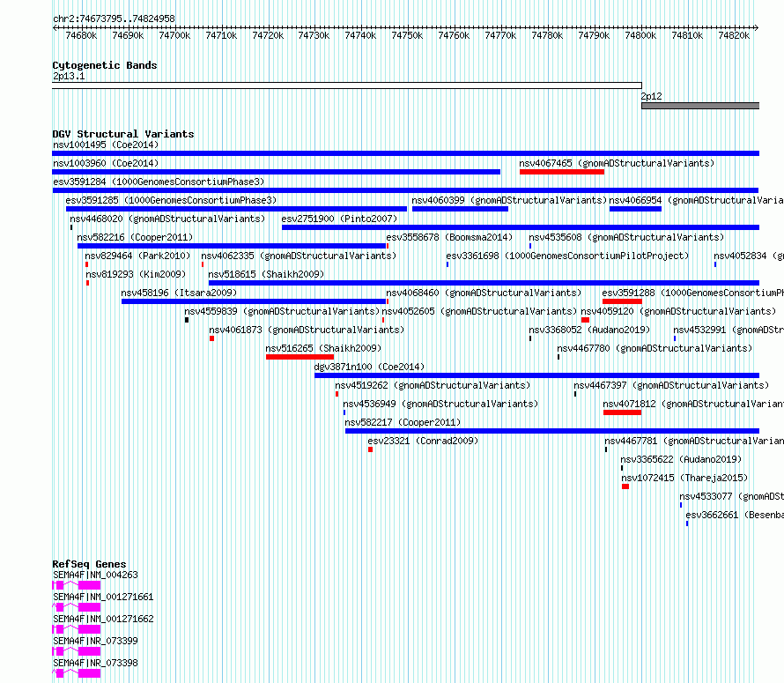The width and height of the screenshot is (784, 683).
Task: Click the esv3662661 variant label
Action: coord(735,516)
